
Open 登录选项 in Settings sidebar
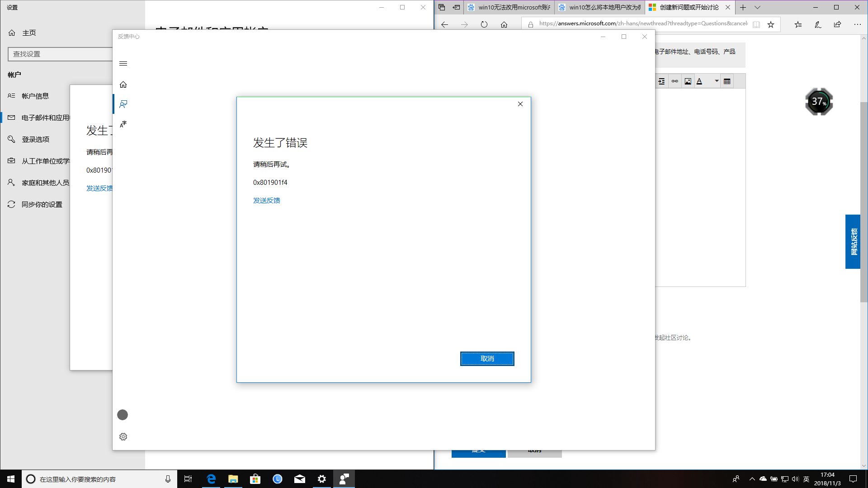coord(36,139)
